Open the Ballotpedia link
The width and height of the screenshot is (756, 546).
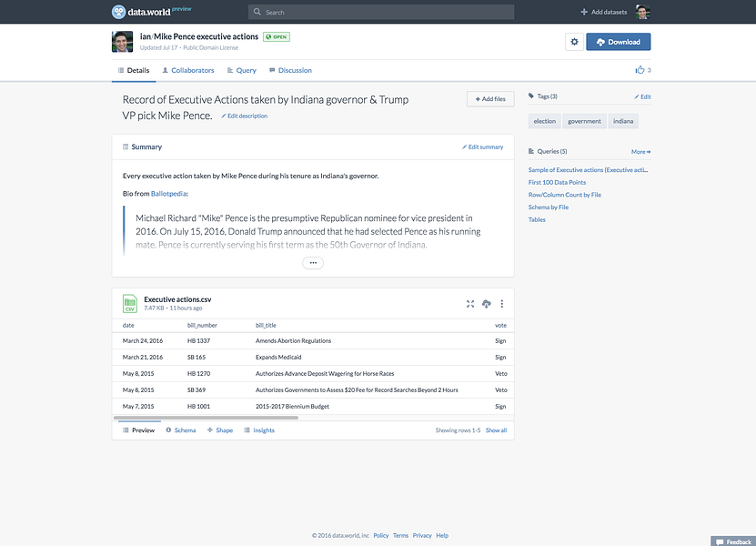coord(168,194)
